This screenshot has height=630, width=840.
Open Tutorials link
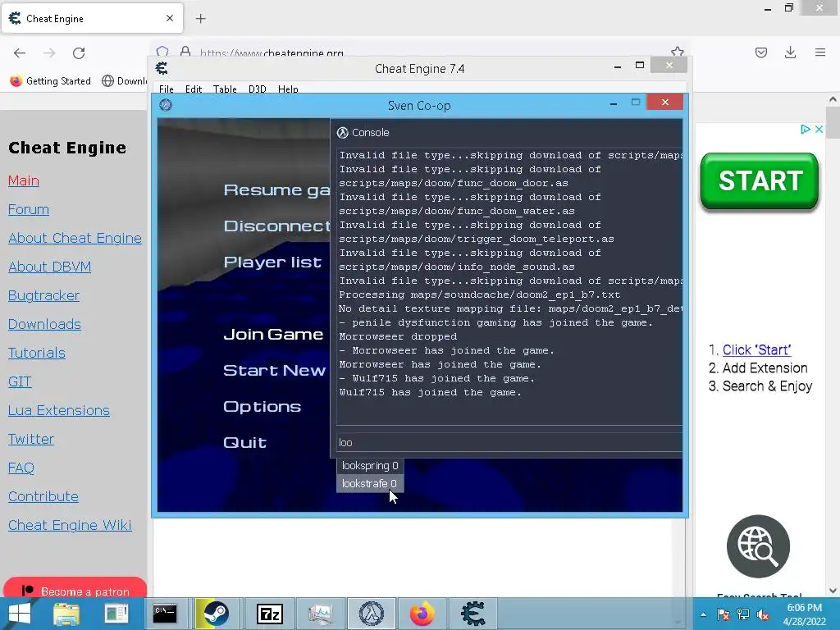point(37,353)
